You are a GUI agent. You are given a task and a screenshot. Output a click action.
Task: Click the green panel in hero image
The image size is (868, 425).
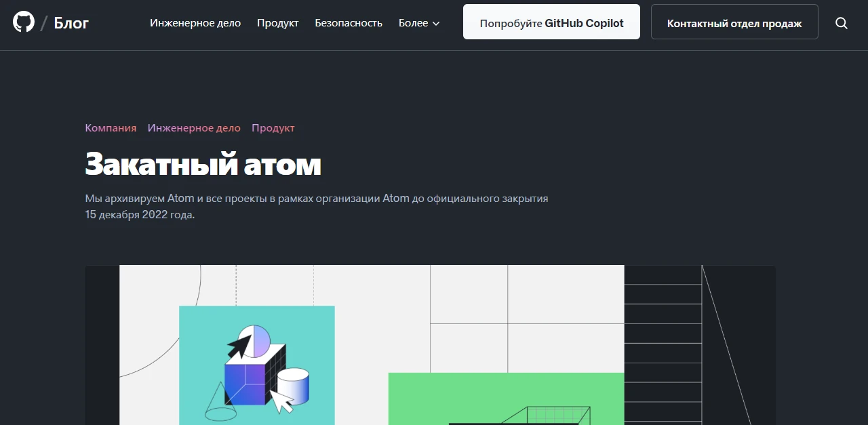tap(506, 399)
